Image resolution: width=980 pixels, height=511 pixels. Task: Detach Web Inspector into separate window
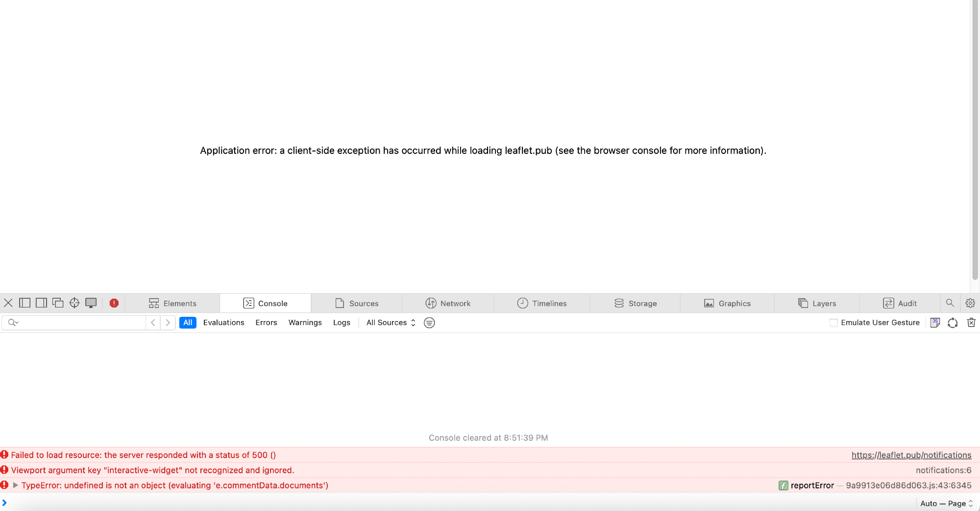click(58, 303)
